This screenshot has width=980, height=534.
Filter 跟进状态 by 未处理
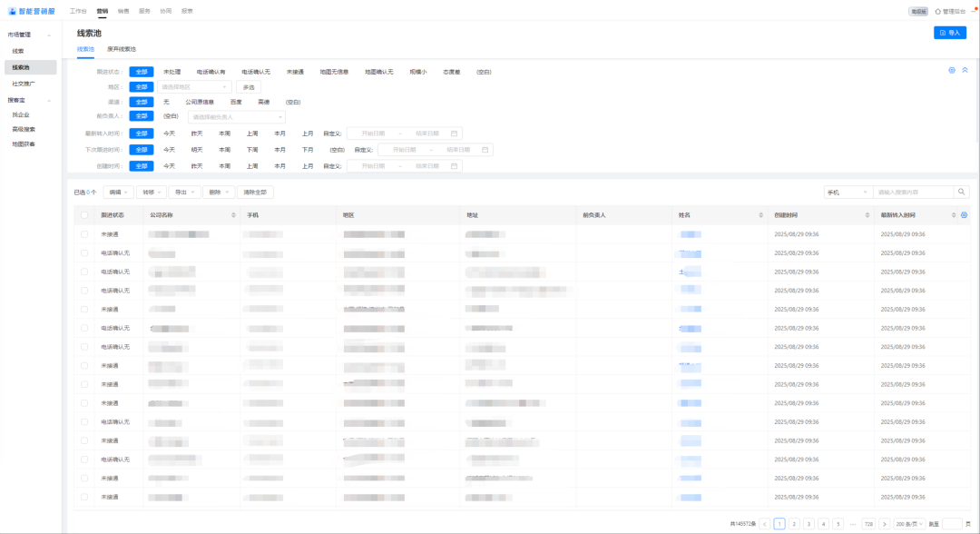(171, 72)
